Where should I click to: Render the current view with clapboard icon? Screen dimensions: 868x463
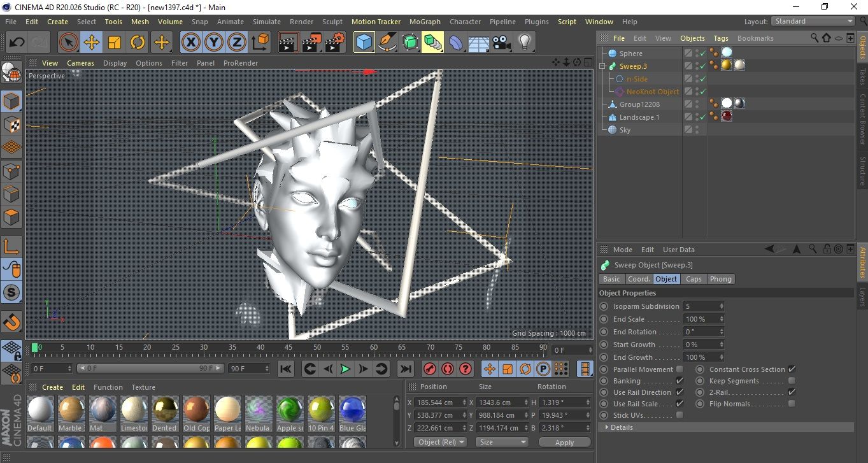[289, 43]
